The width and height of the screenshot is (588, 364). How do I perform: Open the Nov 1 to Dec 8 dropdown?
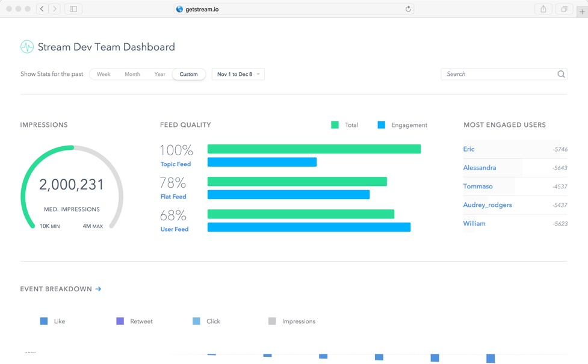[x=238, y=74]
